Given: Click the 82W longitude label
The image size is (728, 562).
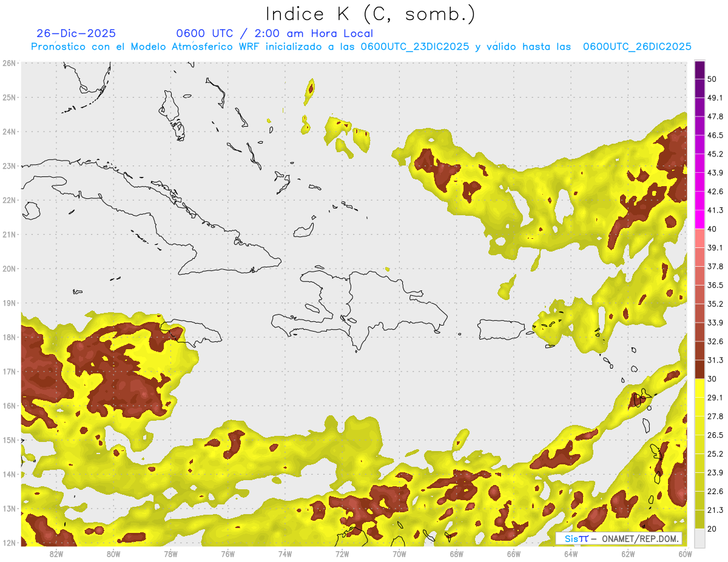Looking at the screenshot, I should tap(56, 554).
